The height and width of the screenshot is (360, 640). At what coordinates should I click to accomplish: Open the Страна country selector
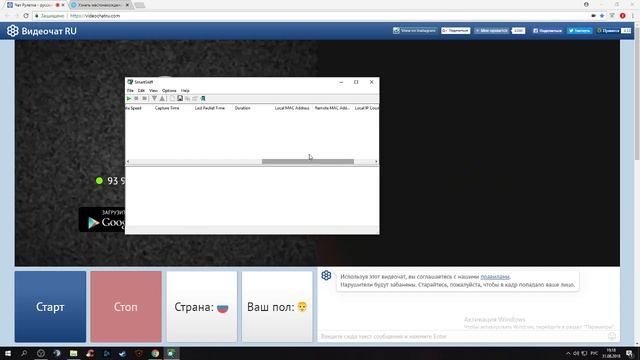tap(202, 307)
